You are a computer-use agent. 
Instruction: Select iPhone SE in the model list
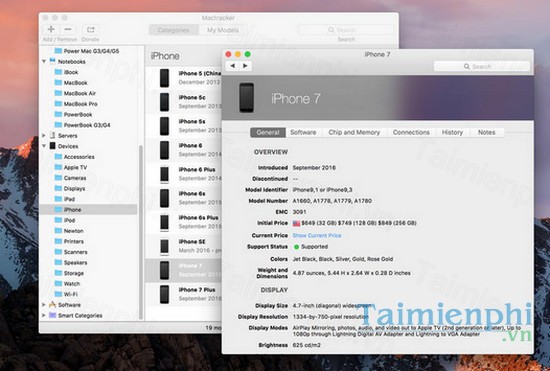184,246
